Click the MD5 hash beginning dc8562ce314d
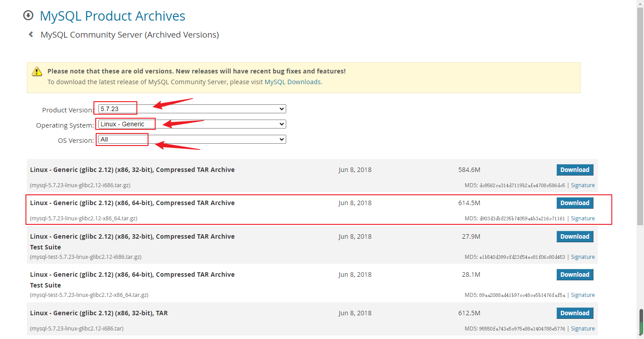Screen dimensions: 644x339 coord(522,185)
